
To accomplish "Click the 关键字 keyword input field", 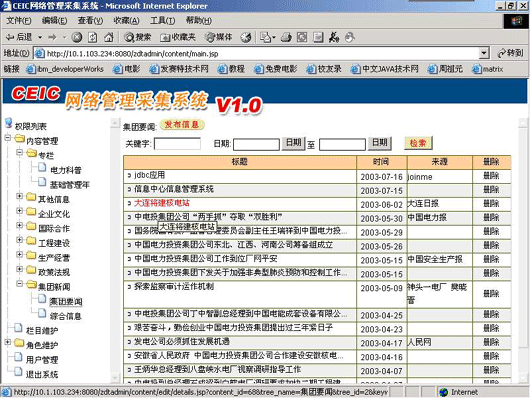I will (177, 144).
